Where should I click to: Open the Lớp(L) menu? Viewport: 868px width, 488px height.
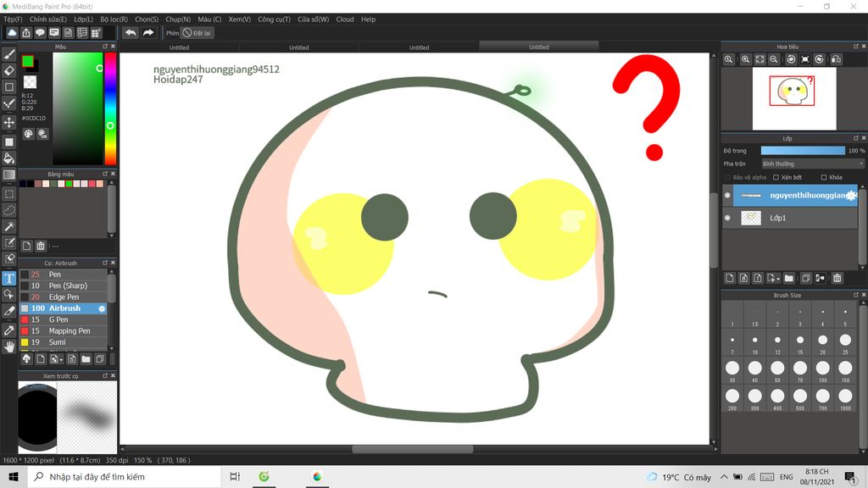[84, 19]
